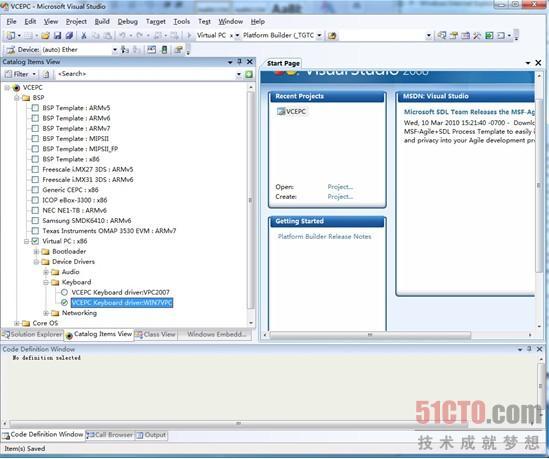The width and height of the screenshot is (549, 459).
Task: Switch to the Solution Explorer tab
Action: [32, 334]
